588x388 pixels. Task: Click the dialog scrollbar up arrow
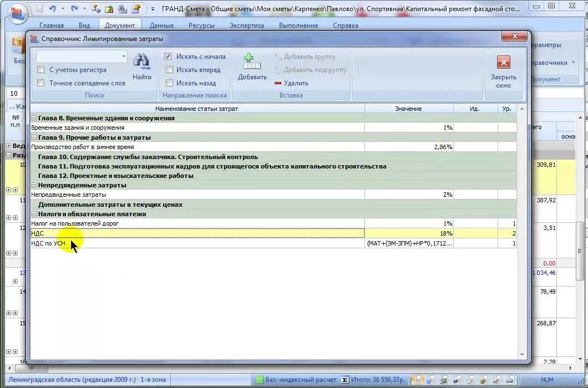(521, 109)
